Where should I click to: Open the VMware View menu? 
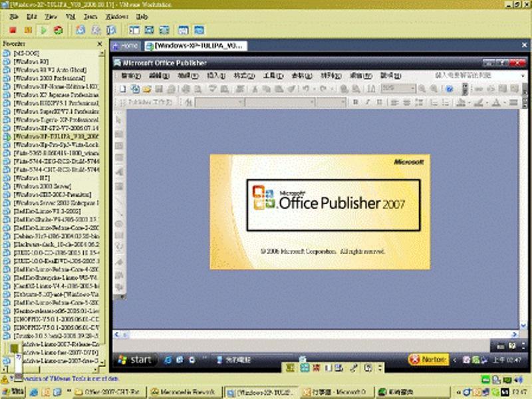pos(51,16)
